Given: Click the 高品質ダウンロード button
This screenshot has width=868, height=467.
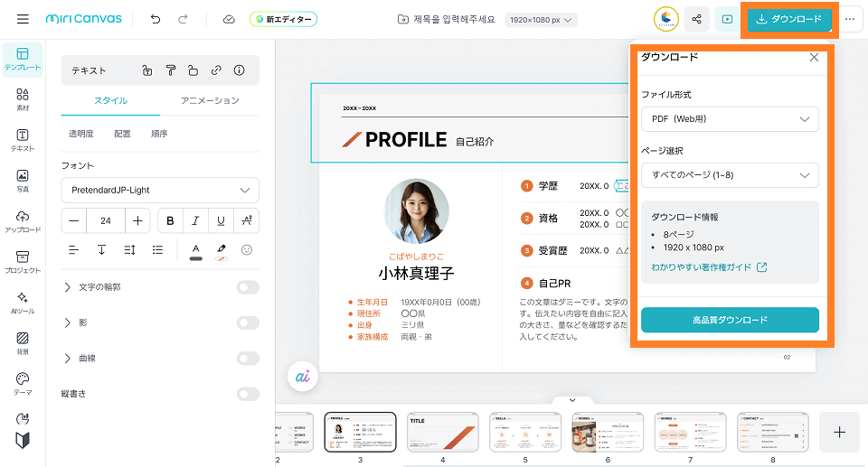Looking at the screenshot, I should coord(730,320).
